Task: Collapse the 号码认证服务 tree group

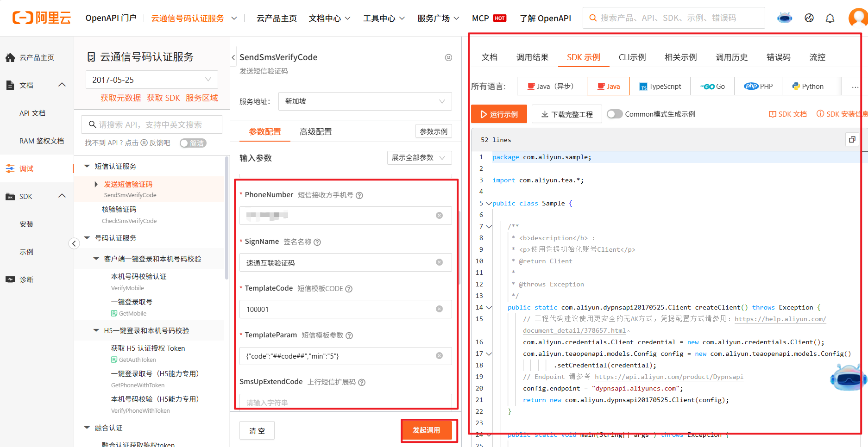Action: click(87, 238)
